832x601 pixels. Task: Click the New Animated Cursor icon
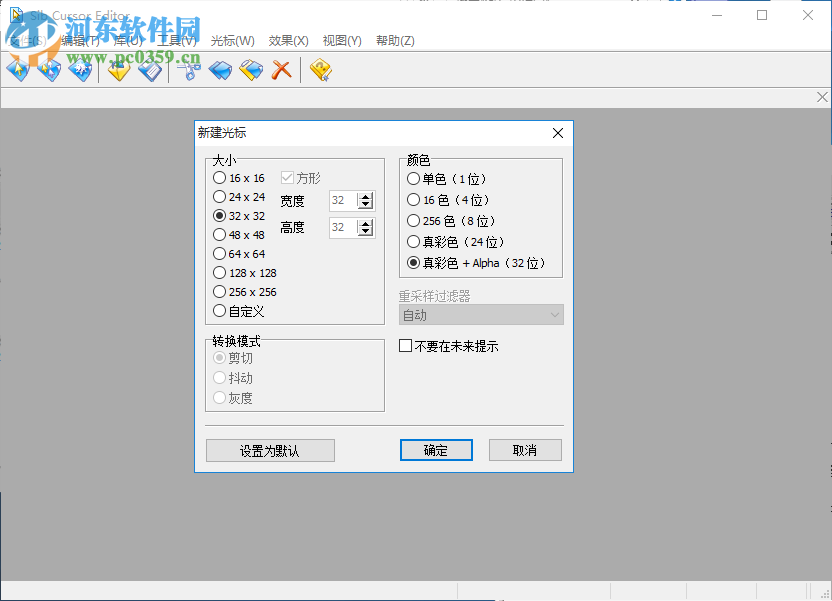click(x=49, y=70)
